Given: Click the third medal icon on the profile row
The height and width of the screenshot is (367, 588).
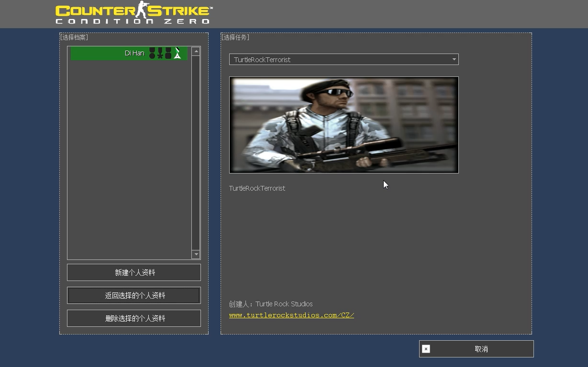Looking at the screenshot, I should coord(168,53).
